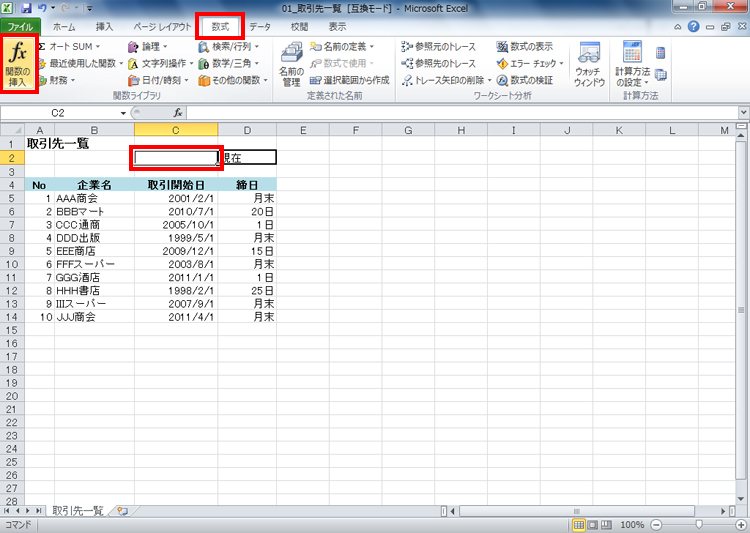The height and width of the screenshot is (533, 750).
Task: Click Create from Selection (選択範囲から作成)
Action: click(x=350, y=80)
